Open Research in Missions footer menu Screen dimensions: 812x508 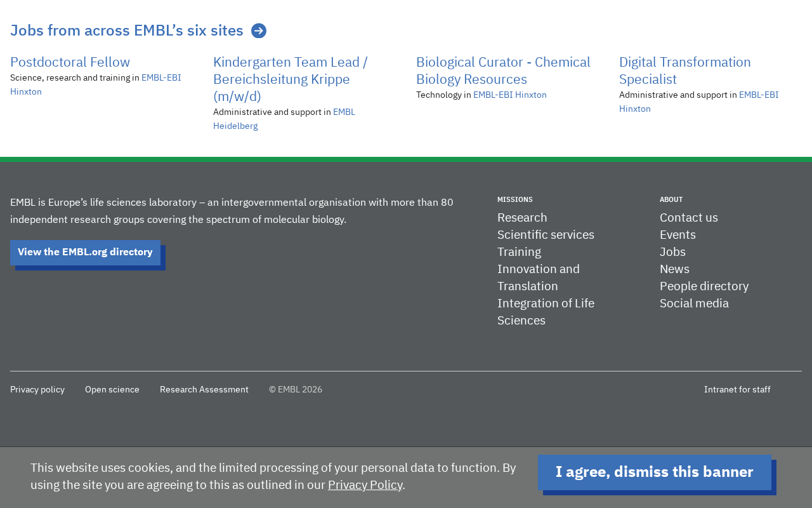tap(522, 218)
